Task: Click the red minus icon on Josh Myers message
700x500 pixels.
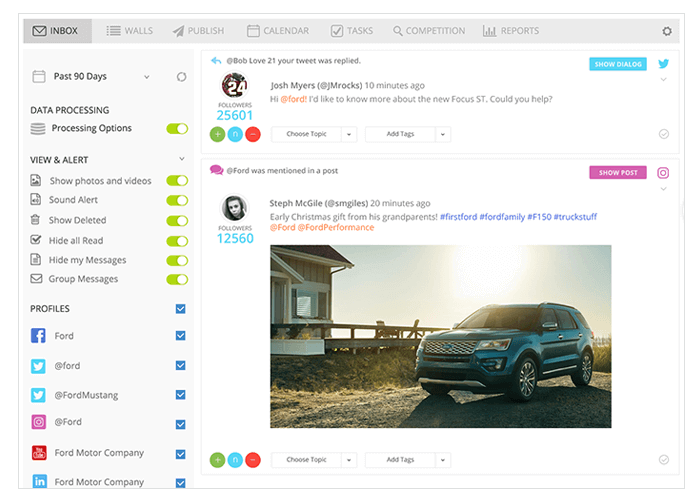Action: point(253,134)
